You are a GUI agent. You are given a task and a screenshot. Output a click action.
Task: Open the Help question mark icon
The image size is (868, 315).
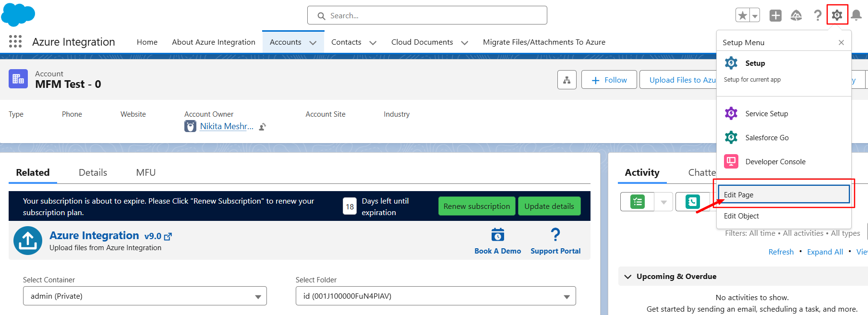[818, 15]
